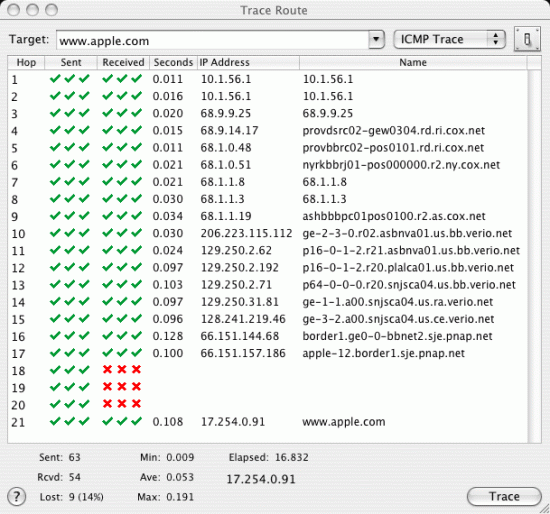The height and width of the screenshot is (514, 550).
Task: Click the Ave: 0.053 statistic
Action: pos(167,477)
